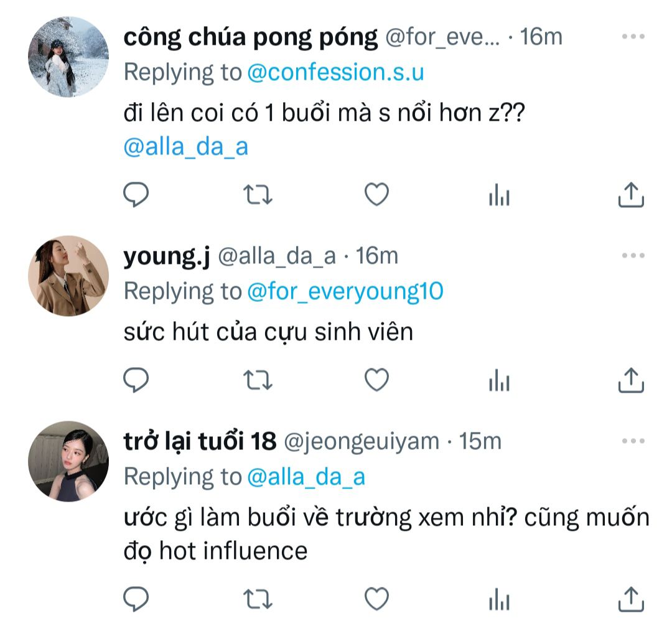The image size is (672, 623).
Task: Like the tweet by trở lại tuổi 18
Action: 376,599
